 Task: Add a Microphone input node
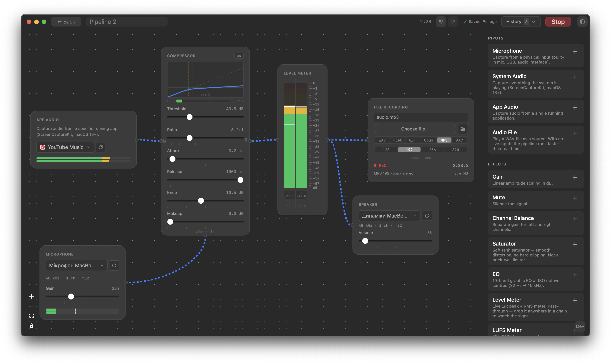click(575, 52)
